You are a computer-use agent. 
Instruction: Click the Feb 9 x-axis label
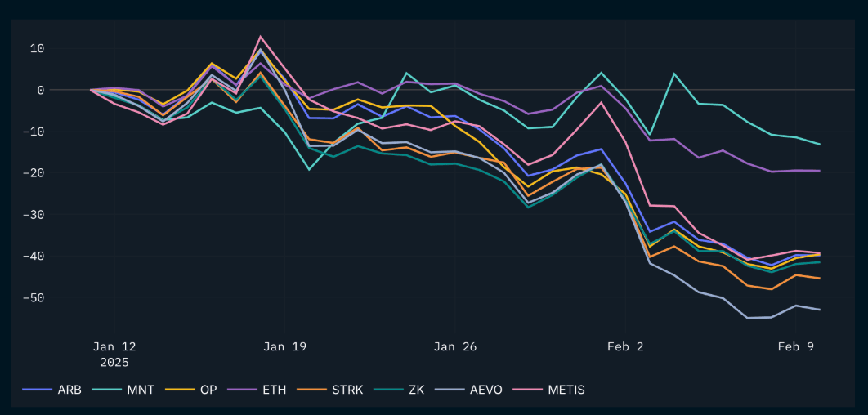(x=795, y=346)
